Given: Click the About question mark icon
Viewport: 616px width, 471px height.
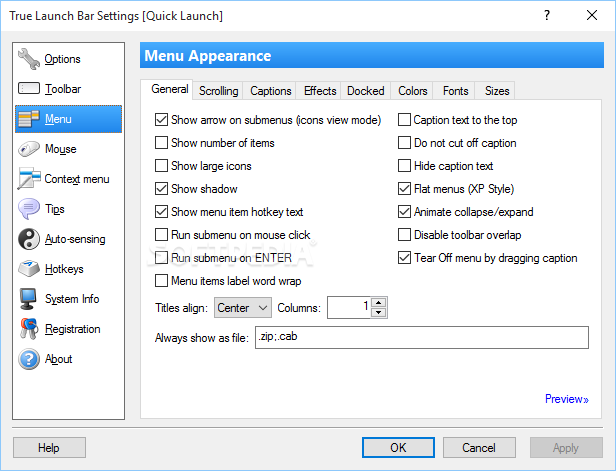Looking at the screenshot, I should coord(29,359).
